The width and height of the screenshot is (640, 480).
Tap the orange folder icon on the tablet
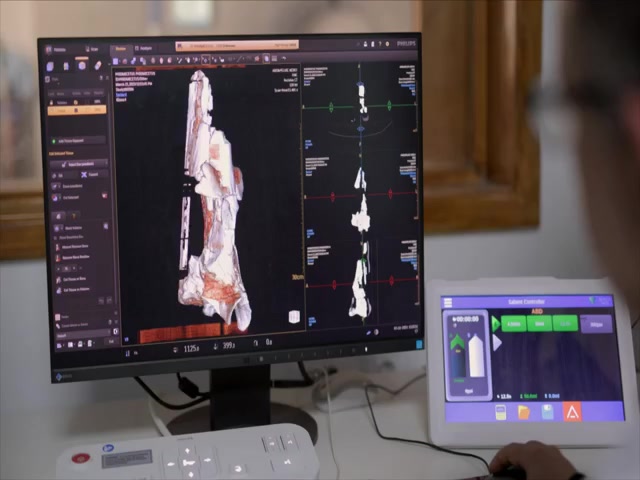click(523, 411)
